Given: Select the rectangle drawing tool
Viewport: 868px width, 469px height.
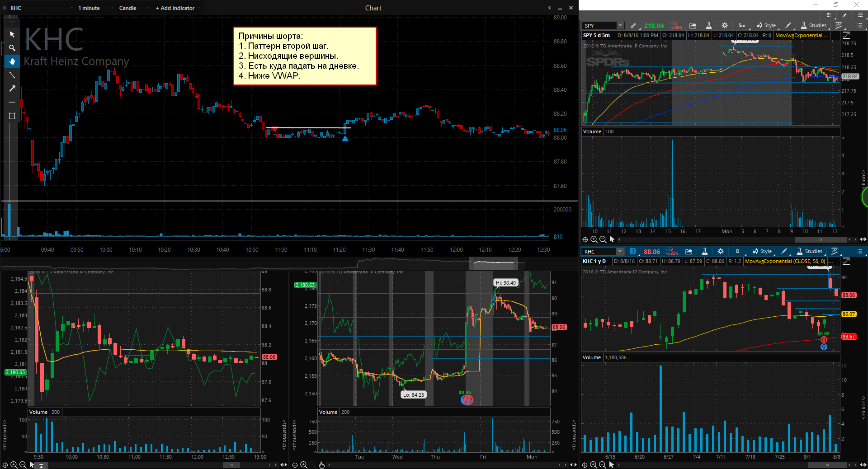Looking at the screenshot, I should [x=12, y=116].
